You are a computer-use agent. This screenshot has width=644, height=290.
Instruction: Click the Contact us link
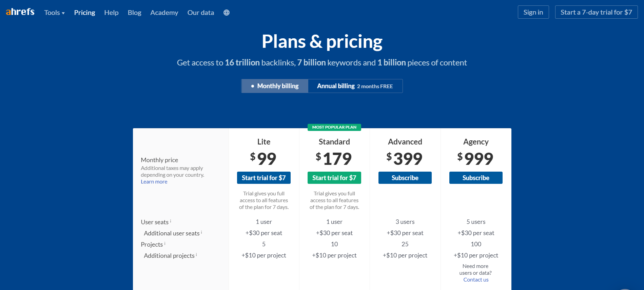click(x=476, y=280)
